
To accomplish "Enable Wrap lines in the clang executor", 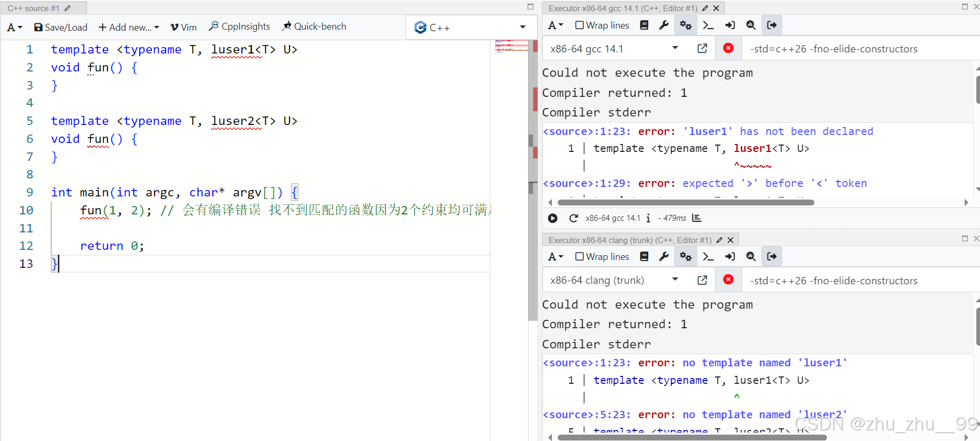I will click(602, 257).
